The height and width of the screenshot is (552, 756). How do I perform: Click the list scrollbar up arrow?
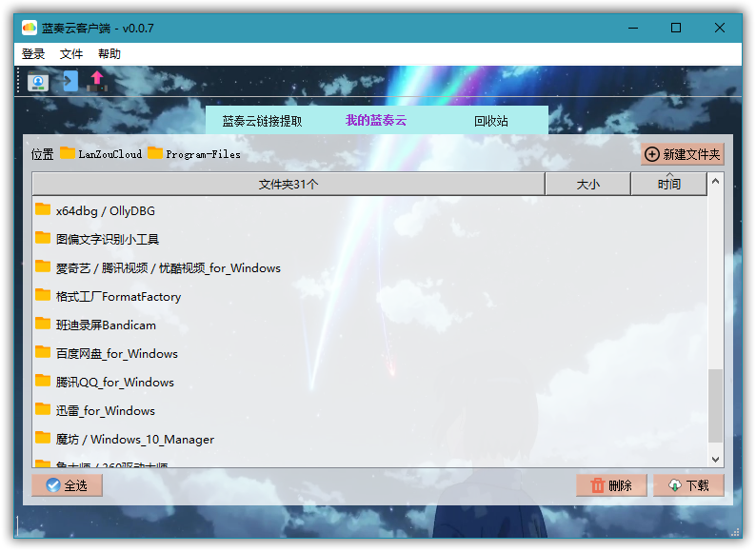point(715,181)
